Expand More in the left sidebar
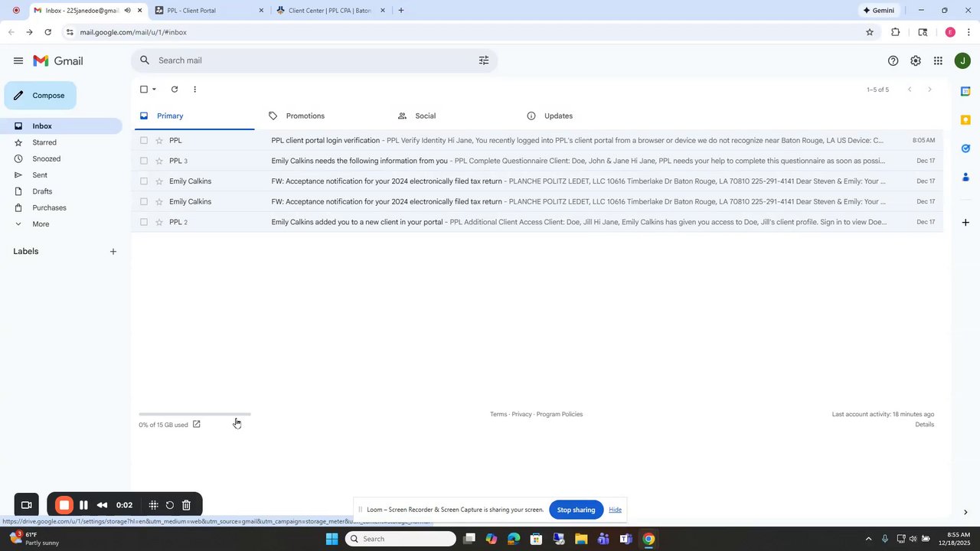Viewport: 980px width, 551px height. coord(41,224)
